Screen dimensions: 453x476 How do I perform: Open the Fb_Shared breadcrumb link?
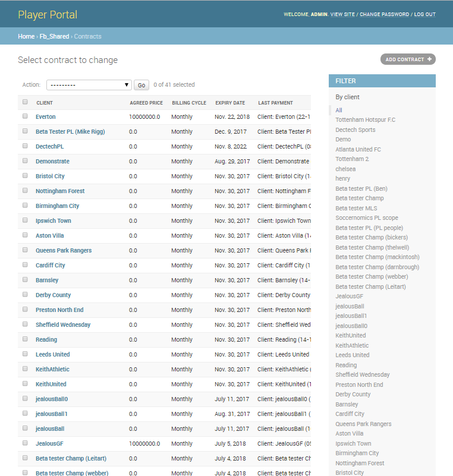point(54,36)
